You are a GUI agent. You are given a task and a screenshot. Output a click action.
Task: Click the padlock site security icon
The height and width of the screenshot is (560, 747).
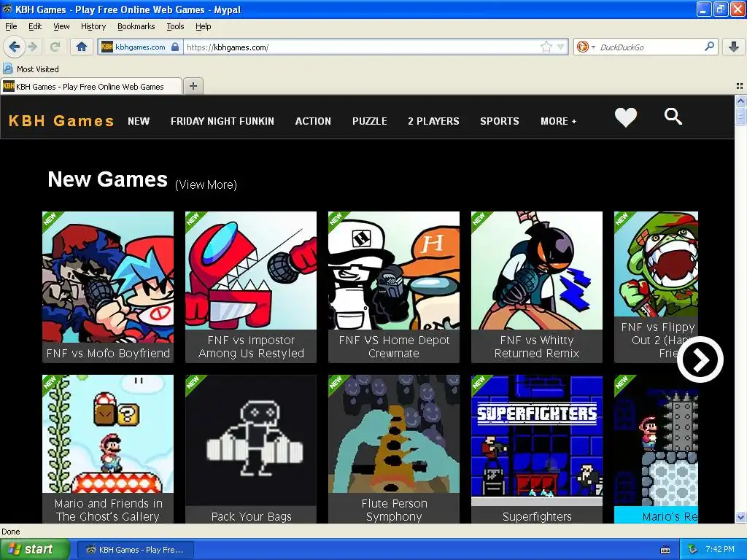[175, 47]
